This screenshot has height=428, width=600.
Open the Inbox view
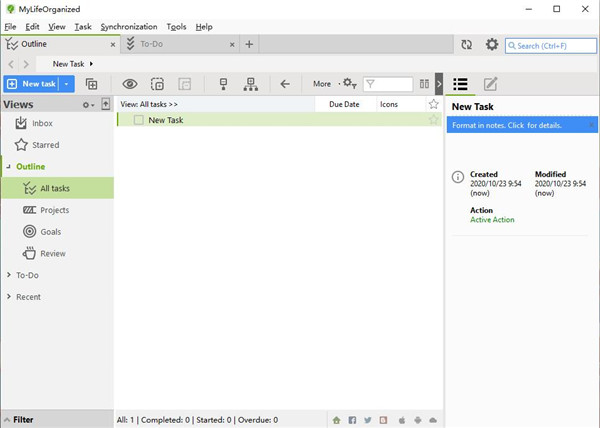[x=42, y=123]
